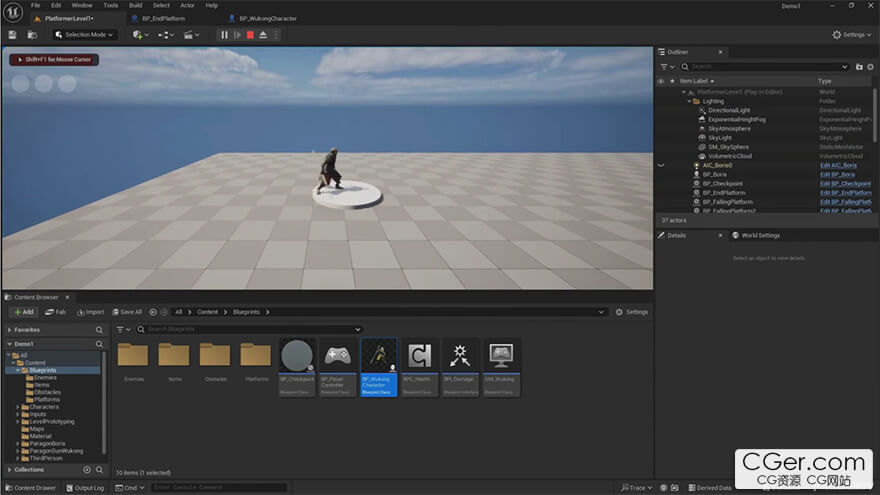
Task: Open the Content Browser asset filter menu
Action: point(123,329)
